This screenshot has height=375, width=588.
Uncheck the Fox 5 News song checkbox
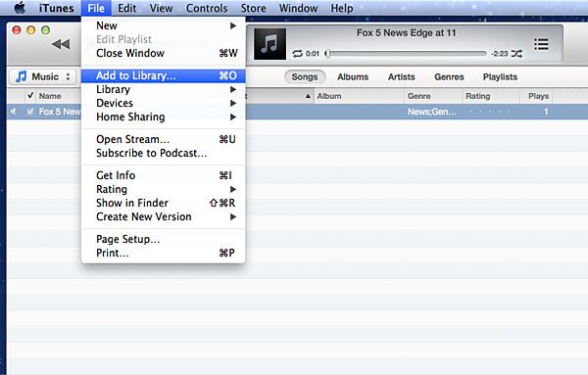30,112
